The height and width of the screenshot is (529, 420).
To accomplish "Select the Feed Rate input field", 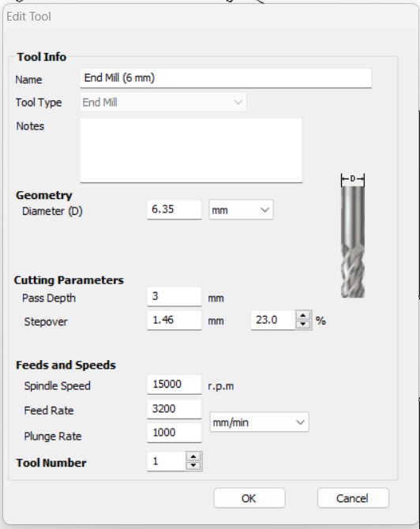I will click(174, 409).
